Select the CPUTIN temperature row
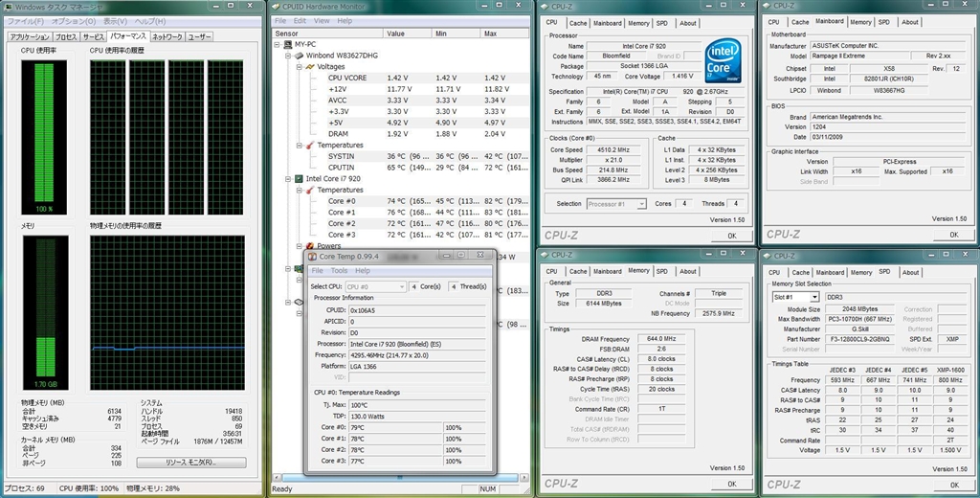This screenshot has width=980, height=498. pos(428,168)
